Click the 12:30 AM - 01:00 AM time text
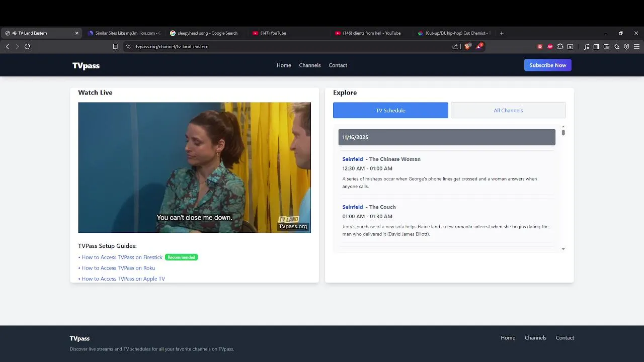Viewport: 644px width, 362px height. click(367, 168)
